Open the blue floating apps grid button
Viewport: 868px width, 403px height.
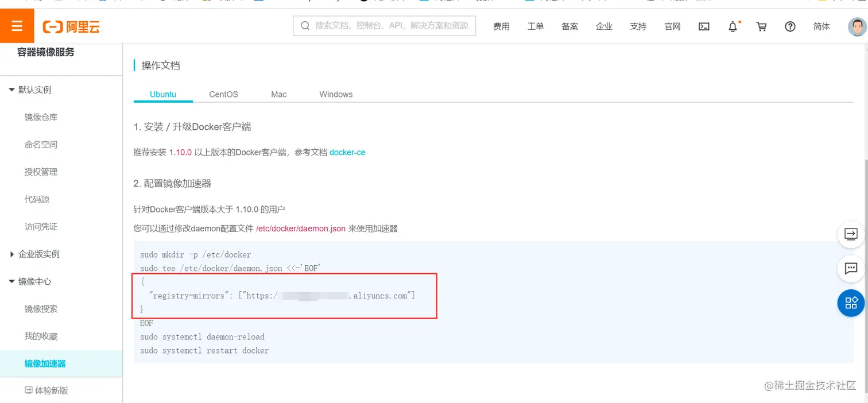tap(851, 303)
